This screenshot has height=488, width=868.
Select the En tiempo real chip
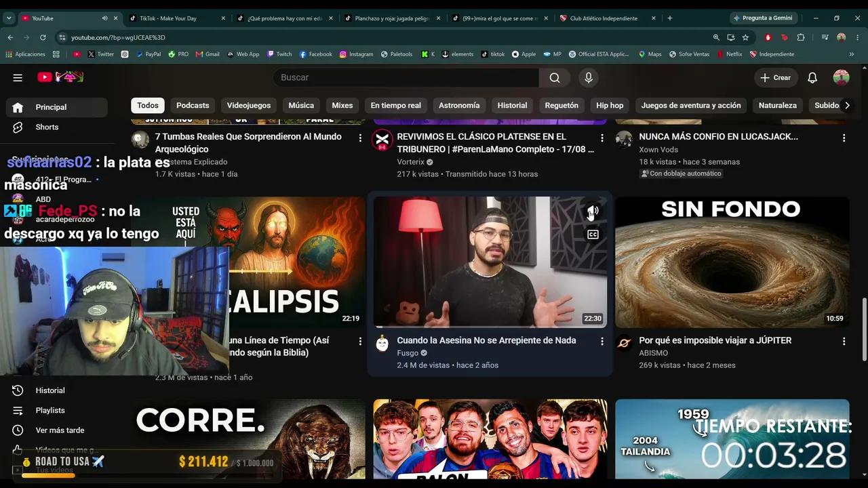pos(396,105)
